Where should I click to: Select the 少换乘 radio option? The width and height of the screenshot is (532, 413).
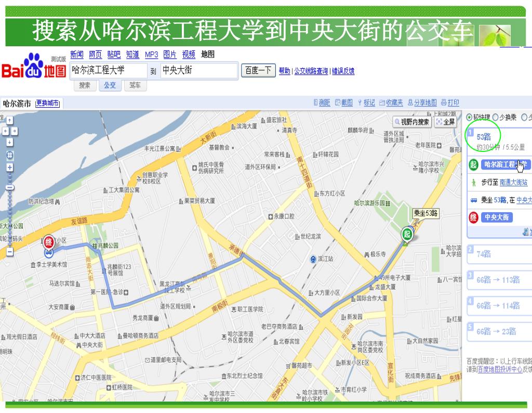(495, 117)
